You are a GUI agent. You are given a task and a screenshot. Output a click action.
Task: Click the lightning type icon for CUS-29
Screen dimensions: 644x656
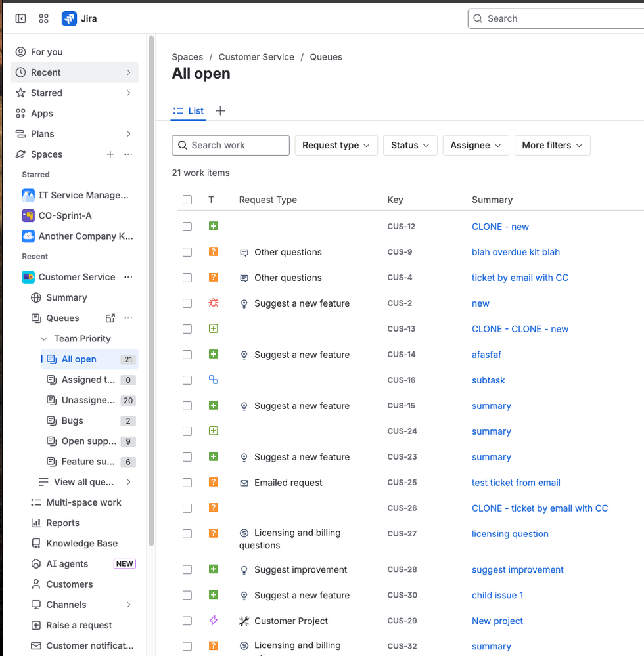click(214, 621)
